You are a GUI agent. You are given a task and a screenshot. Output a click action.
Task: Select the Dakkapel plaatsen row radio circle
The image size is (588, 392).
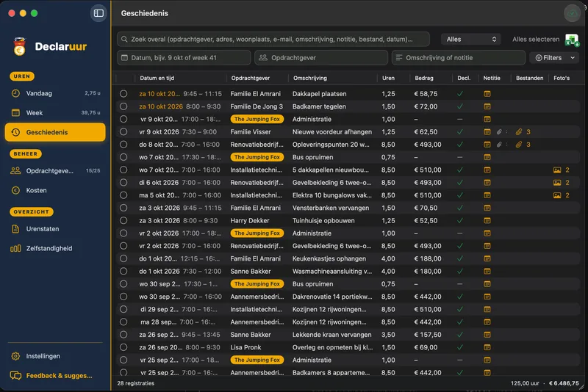click(x=123, y=94)
